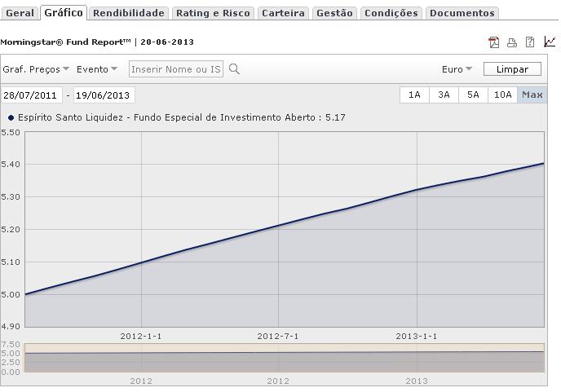Export the fund report as PDF
This screenshot has width=561, height=392.
(x=493, y=42)
